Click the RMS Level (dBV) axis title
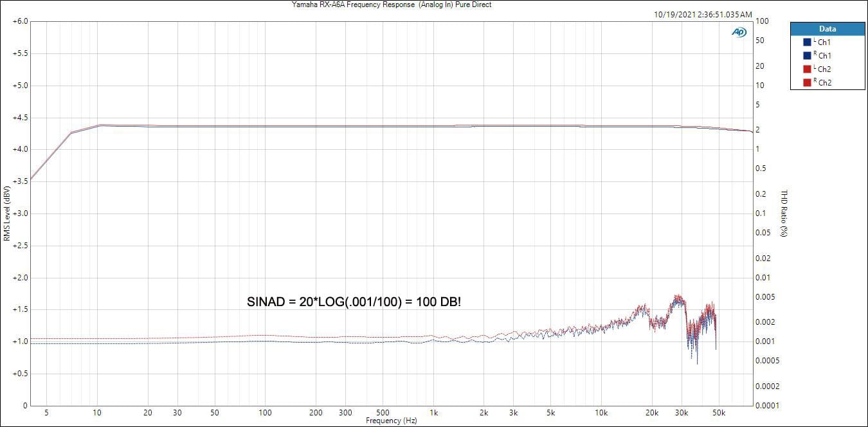 tap(7, 213)
